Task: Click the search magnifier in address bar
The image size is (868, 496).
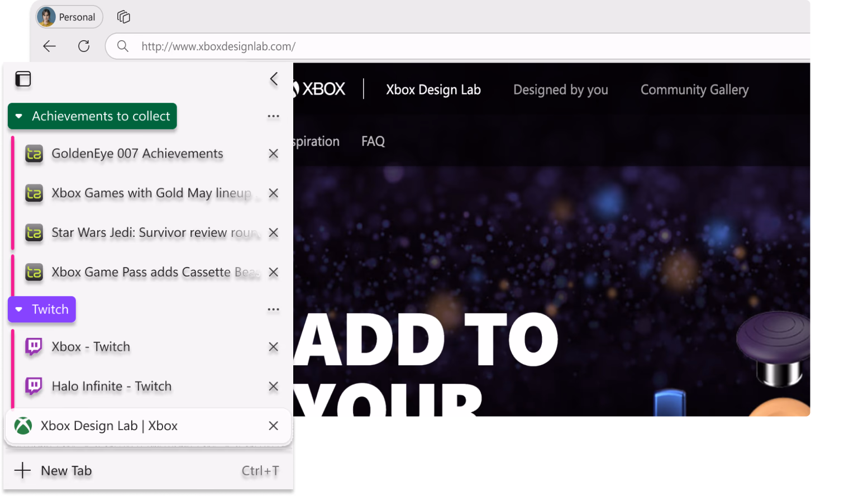Action: point(123,46)
